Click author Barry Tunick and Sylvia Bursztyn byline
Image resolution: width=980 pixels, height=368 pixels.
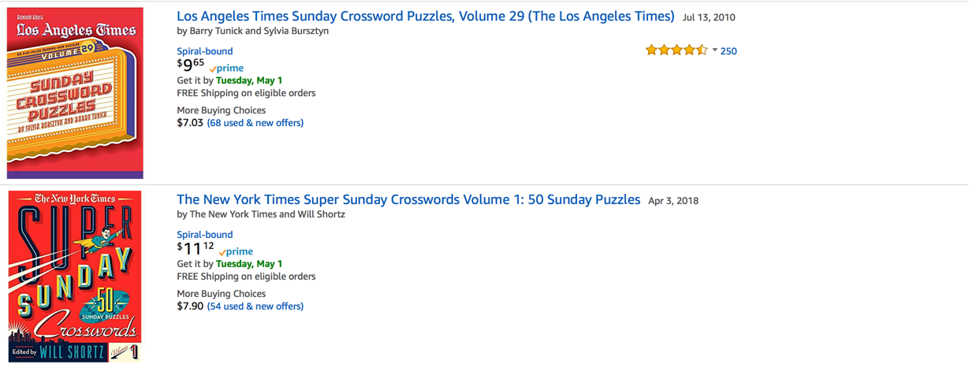click(252, 32)
